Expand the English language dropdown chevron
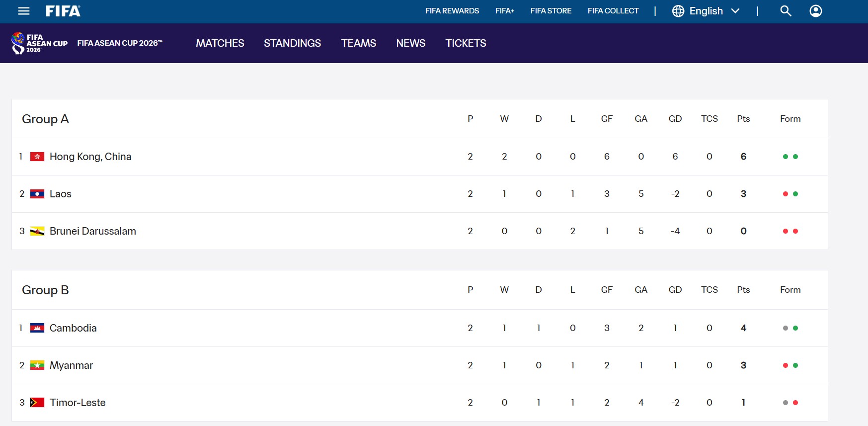The height and width of the screenshot is (426, 868). (735, 11)
